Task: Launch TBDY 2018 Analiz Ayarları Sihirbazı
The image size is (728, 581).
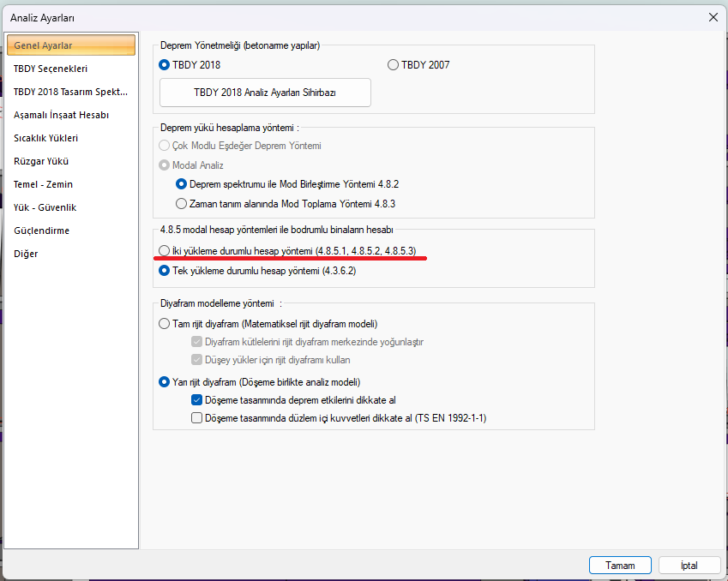Action: (x=265, y=93)
